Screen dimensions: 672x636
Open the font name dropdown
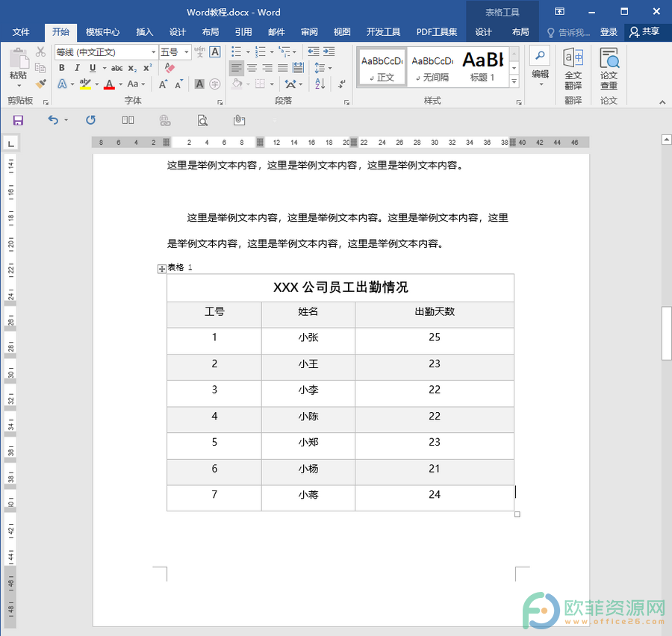tap(153, 52)
